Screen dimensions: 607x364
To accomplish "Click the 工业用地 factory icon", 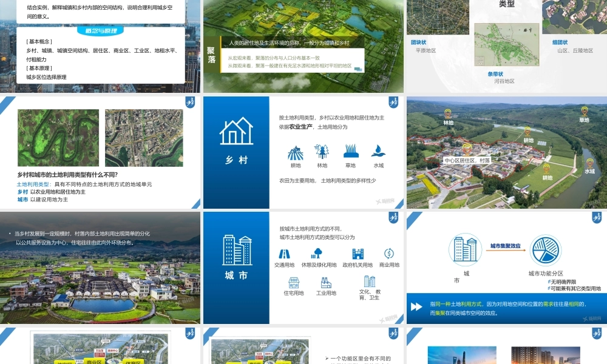I will click(326, 282).
